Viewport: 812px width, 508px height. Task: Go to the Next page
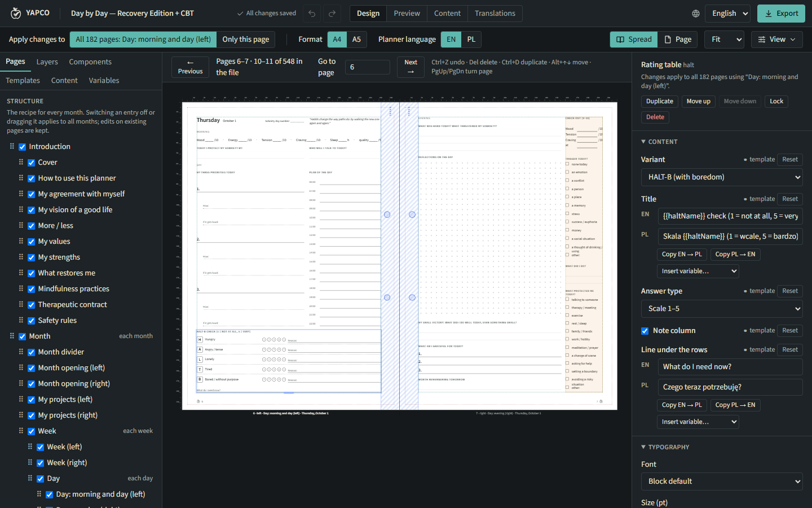pyautogui.click(x=411, y=67)
